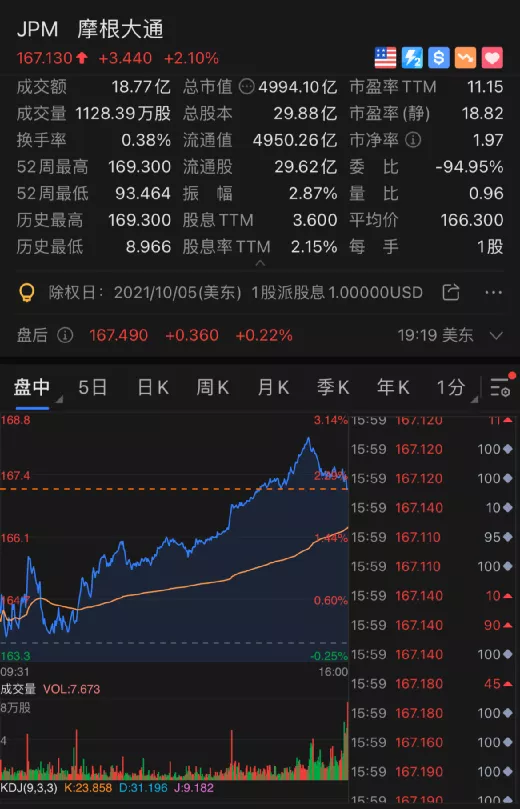
Task: Tap the blue lightning Level 2 icon
Action: 412,58
